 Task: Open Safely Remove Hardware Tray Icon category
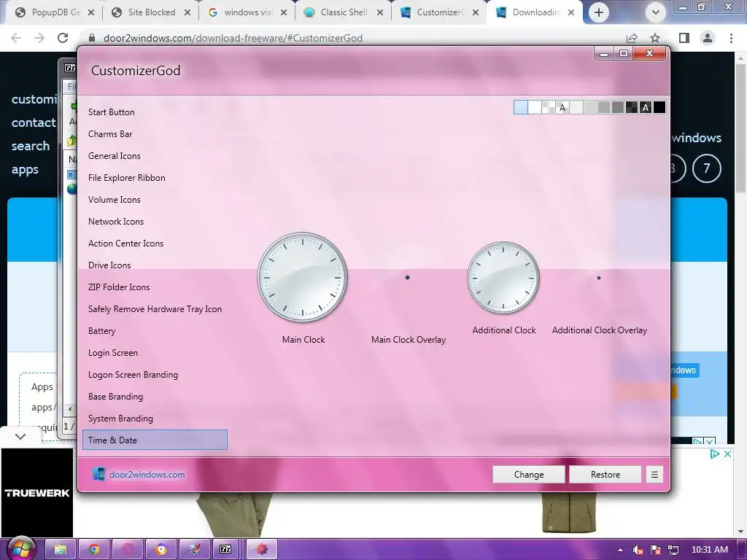tap(155, 309)
